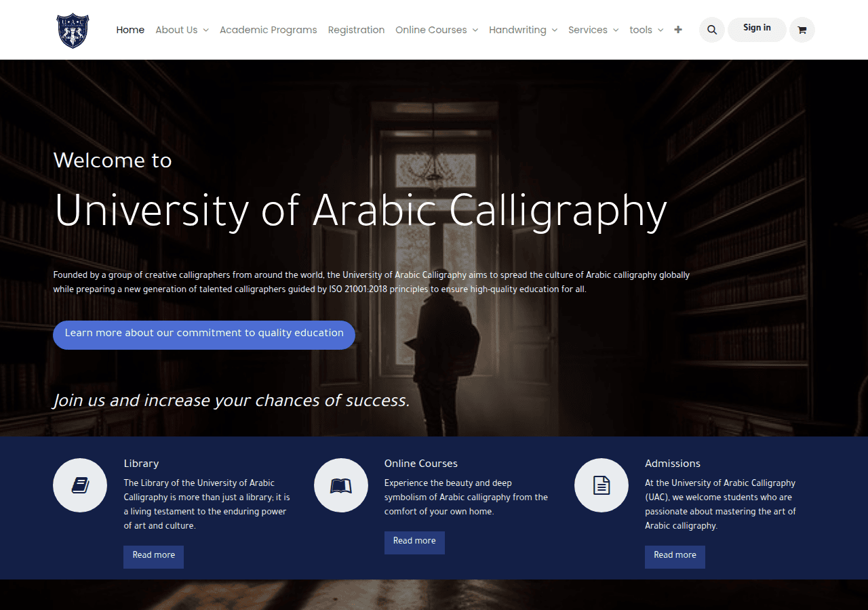Open the Academic Programs page
This screenshot has width=868, height=610.
[x=269, y=30]
